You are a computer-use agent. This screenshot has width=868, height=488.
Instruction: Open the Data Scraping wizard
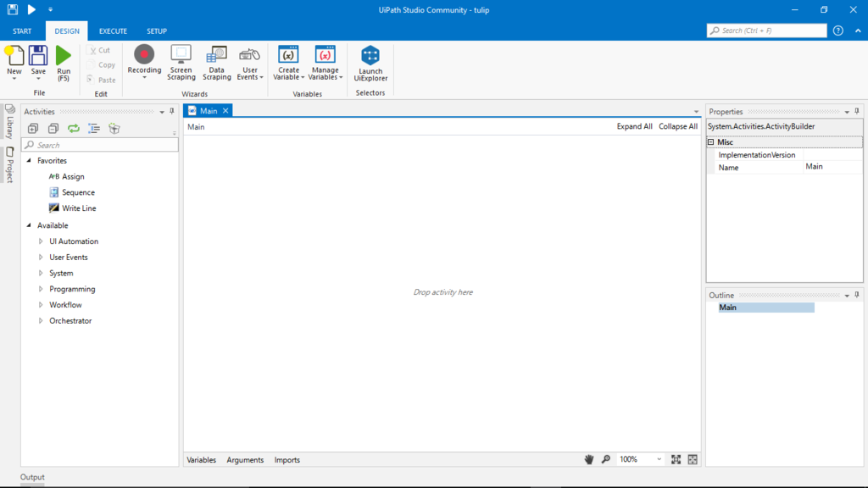click(x=216, y=63)
